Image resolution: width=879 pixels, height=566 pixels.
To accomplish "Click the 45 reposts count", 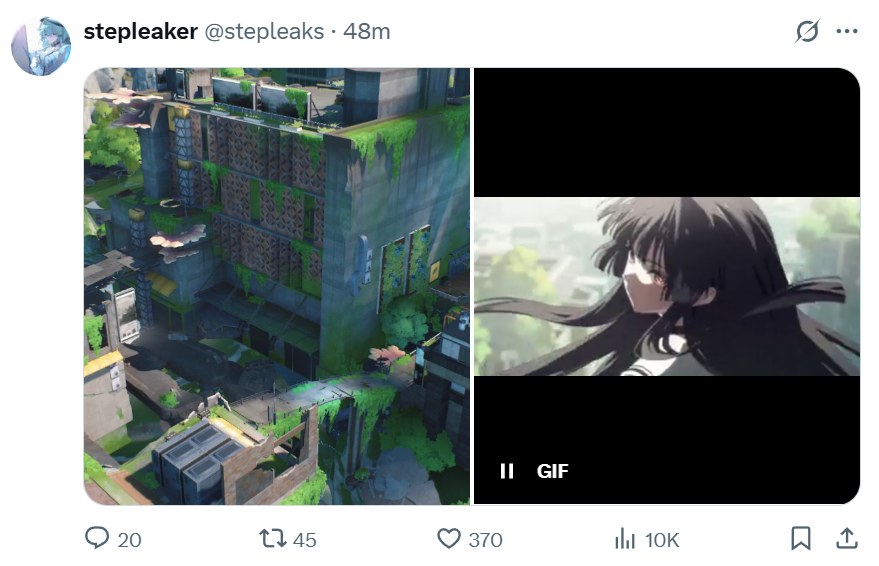I will tap(304, 540).
